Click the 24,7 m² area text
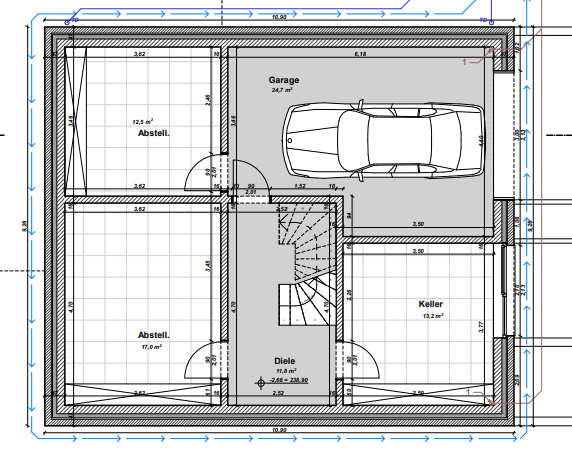Image resolution: width=572 pixels, height=453 pixels. 282,90
